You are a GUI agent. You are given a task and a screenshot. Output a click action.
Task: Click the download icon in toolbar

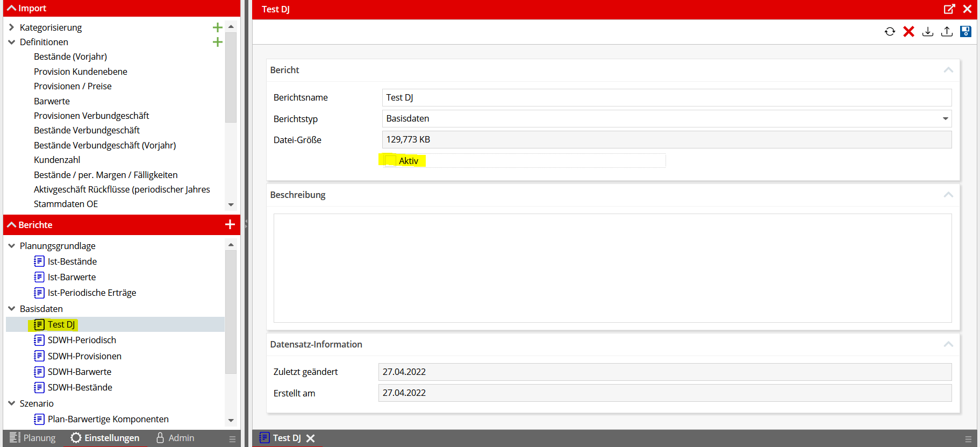click(928, 32)
